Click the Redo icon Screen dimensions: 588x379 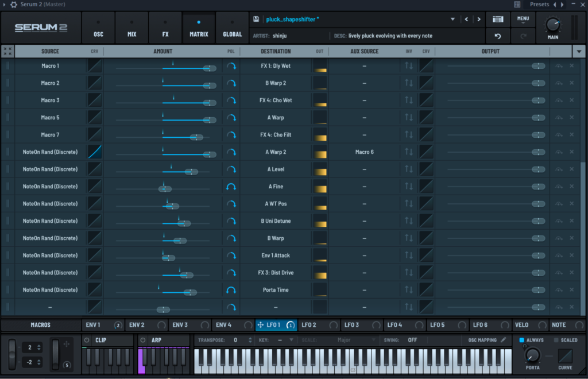[522, 36]
